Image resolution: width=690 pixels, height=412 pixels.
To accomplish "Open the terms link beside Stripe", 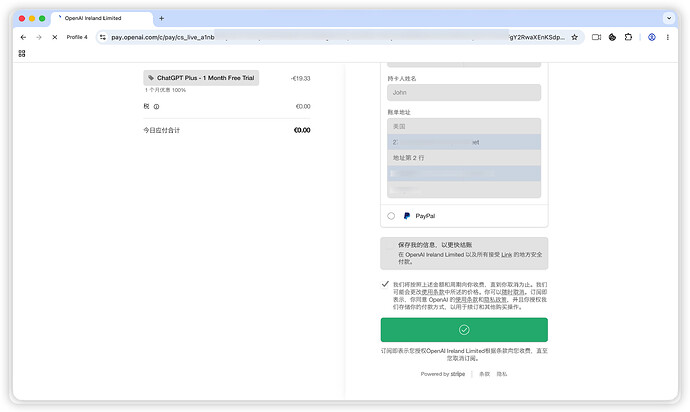I will 484,374.
